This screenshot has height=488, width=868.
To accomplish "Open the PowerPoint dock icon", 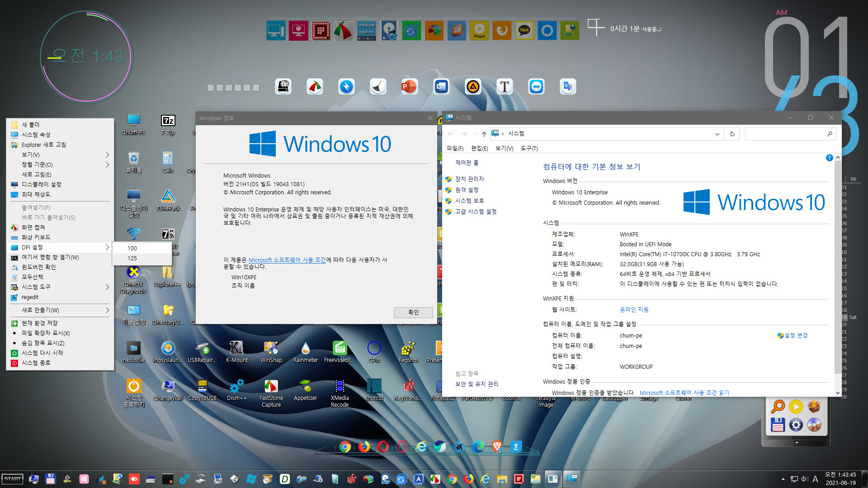I will point(409,86).
